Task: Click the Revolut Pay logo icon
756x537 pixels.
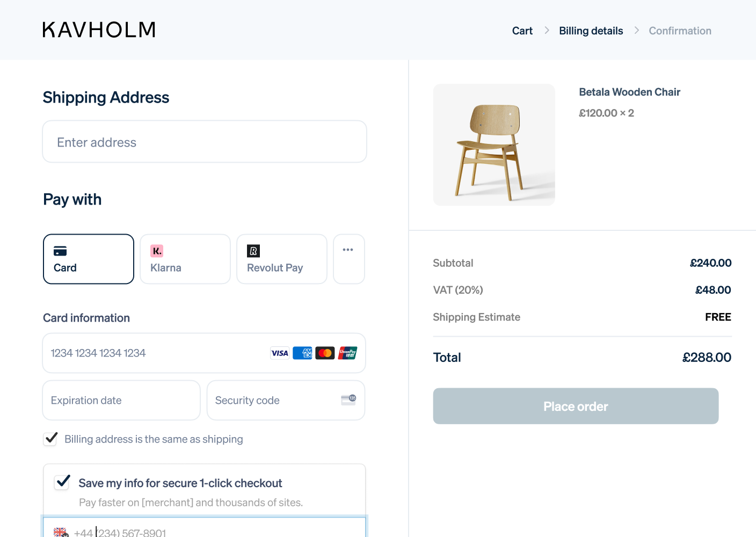Action: point(253,251)
